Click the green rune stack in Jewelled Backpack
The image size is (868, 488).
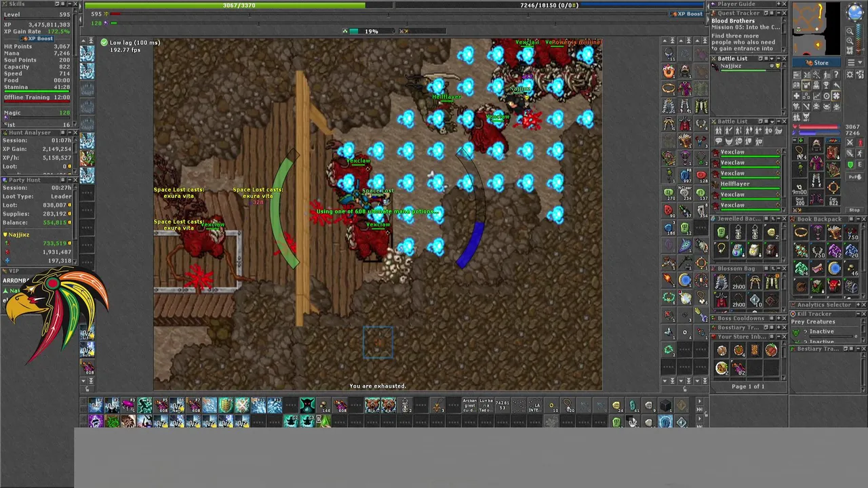coord(722,232)
